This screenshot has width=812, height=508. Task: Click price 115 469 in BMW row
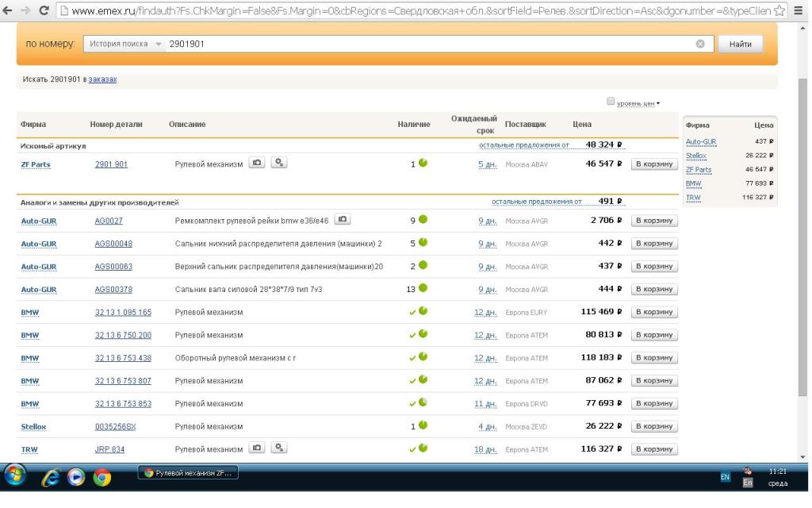click(x=601, y=311)
